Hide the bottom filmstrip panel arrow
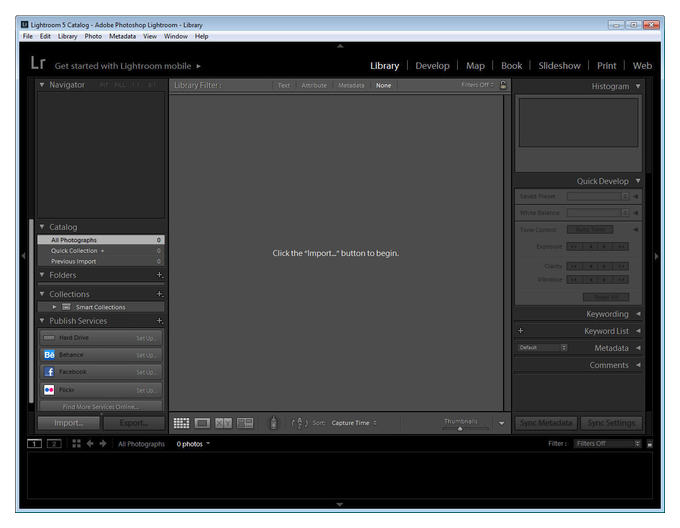680x528 pixels. pos(340,505)
